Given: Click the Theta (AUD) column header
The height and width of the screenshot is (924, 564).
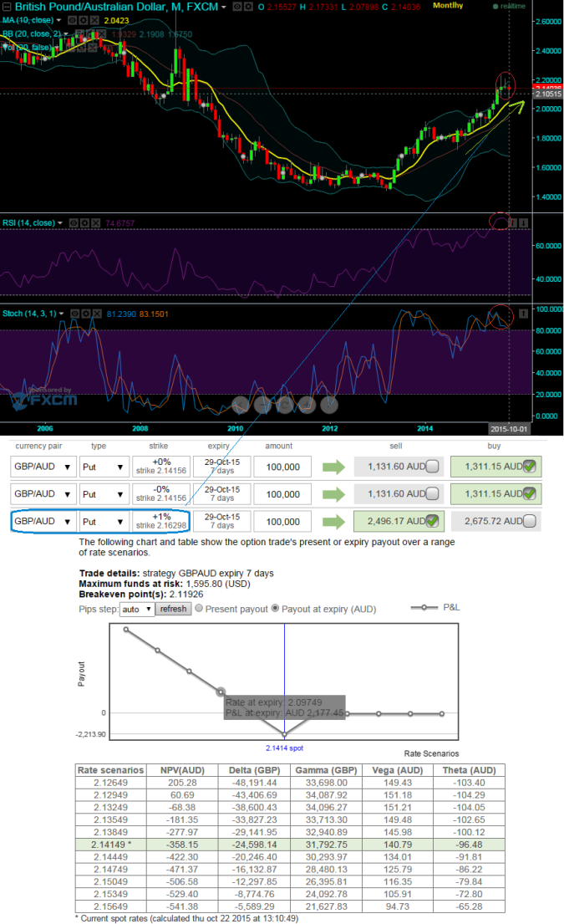Looking at the screenshot, I should point(470,770).
